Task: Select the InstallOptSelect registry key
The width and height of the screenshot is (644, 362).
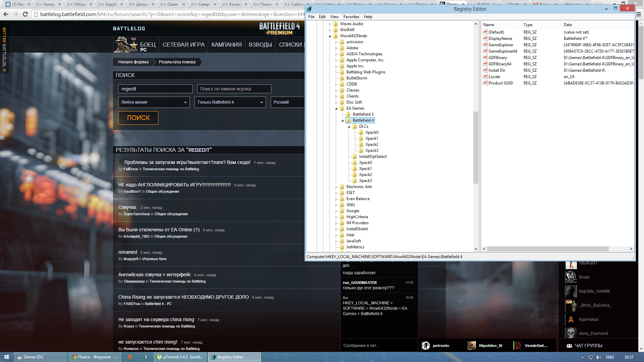Action: coord(373,157)
